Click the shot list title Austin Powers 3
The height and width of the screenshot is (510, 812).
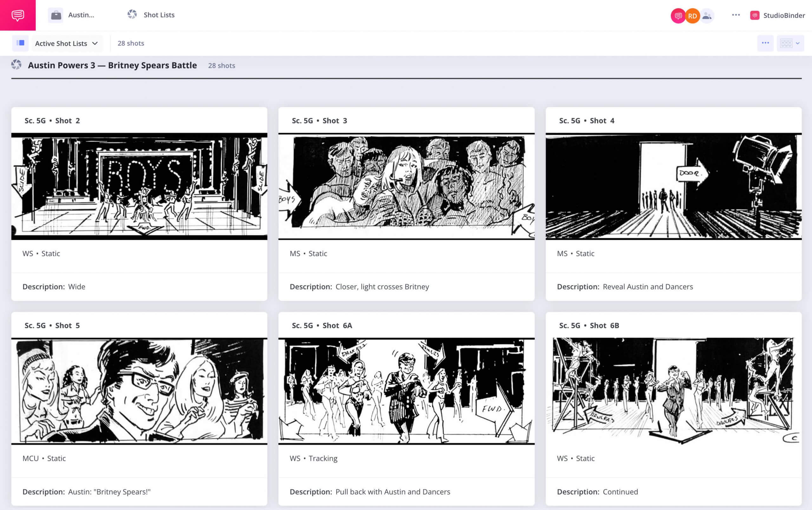(113, 65)
